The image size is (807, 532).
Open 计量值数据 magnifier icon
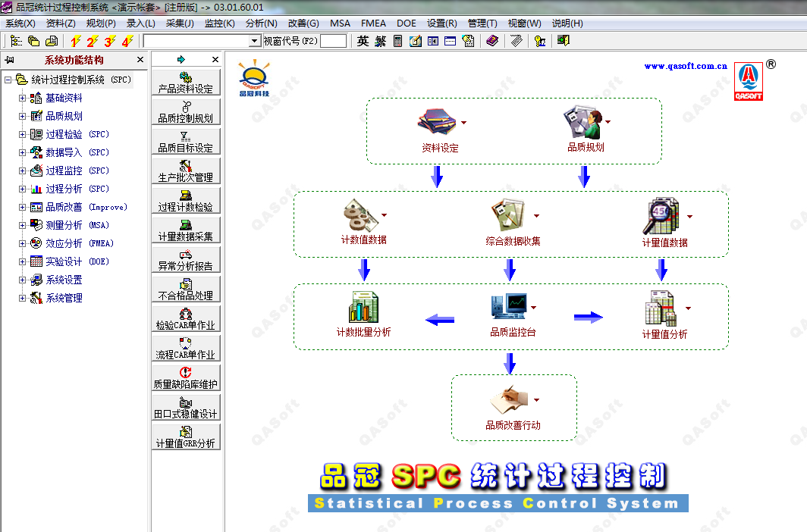tap(661, 216)
